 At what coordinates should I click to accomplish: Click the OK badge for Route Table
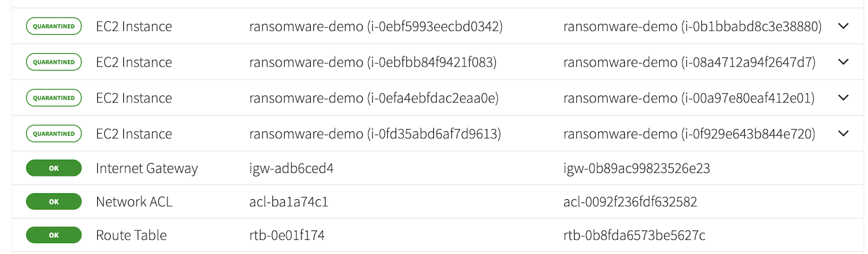(54, 235)
